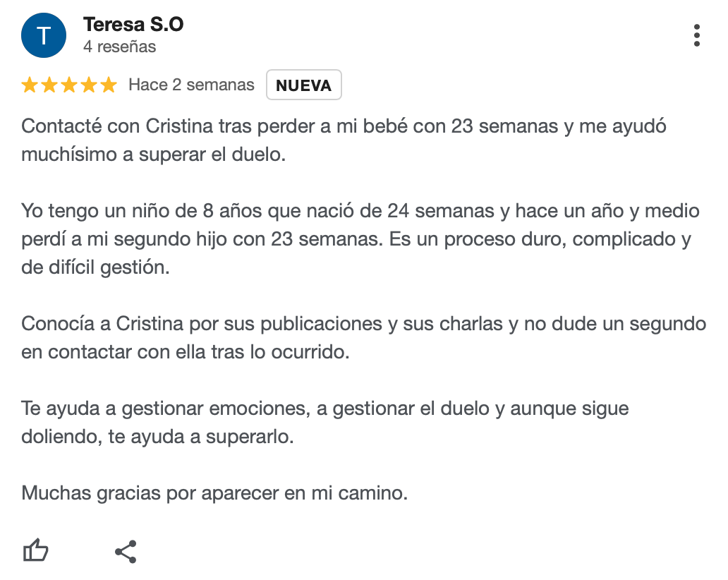This screenshot has height=580, width=728.
Task: Toggle the thumbs-up like icon
Action: point(36,551)
